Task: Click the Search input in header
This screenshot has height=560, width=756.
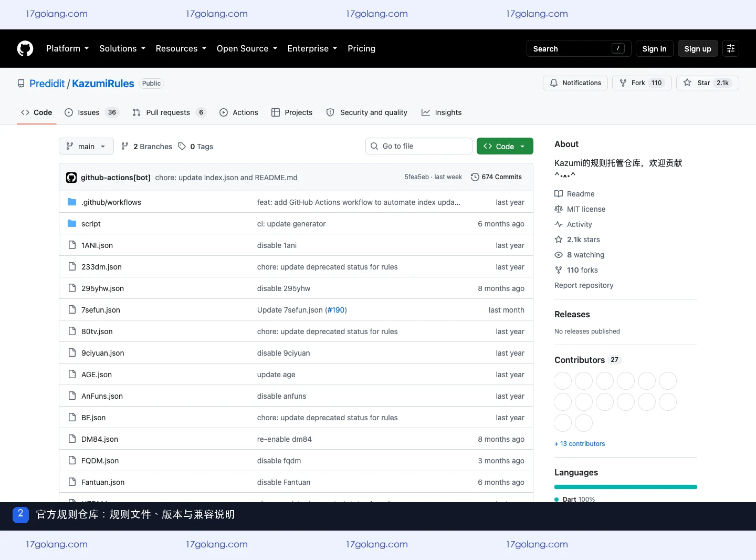Action: [x=579, y=48]
